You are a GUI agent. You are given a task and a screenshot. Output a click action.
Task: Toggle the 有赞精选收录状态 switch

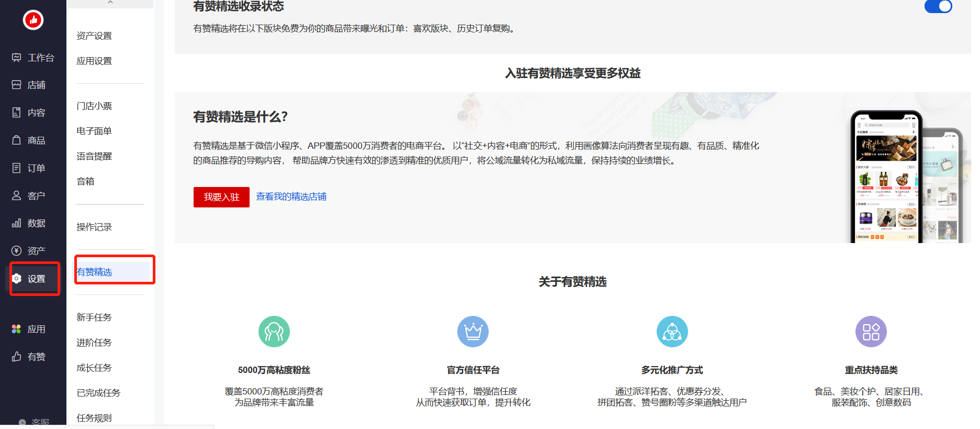pyautogui.click(x=938, y=6)
